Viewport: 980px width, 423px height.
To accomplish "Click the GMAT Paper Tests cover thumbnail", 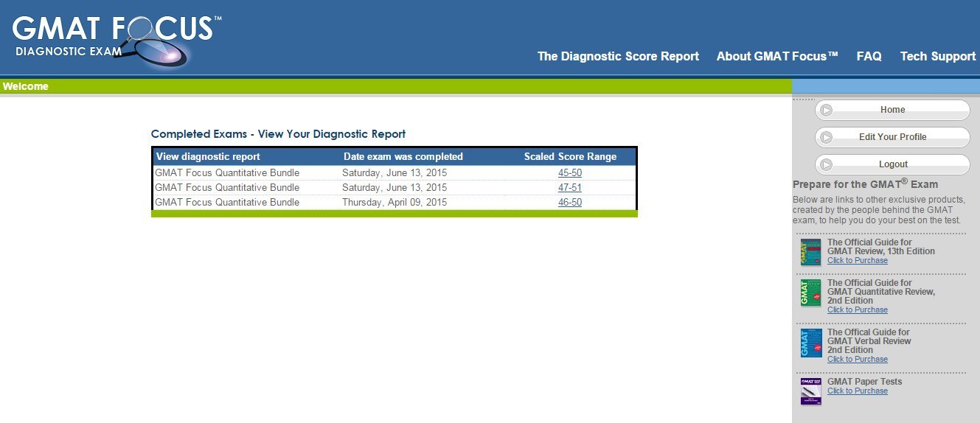I will pos(811,391).
